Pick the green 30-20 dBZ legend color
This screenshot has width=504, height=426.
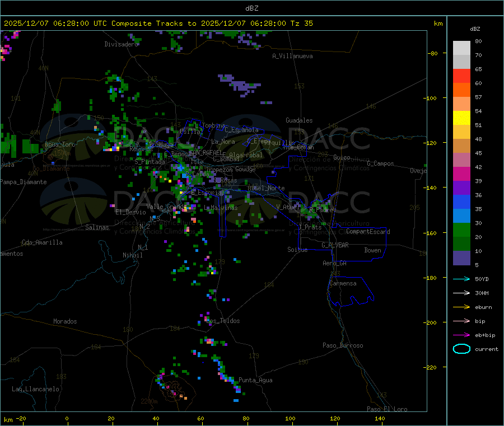tap(461, 230)
